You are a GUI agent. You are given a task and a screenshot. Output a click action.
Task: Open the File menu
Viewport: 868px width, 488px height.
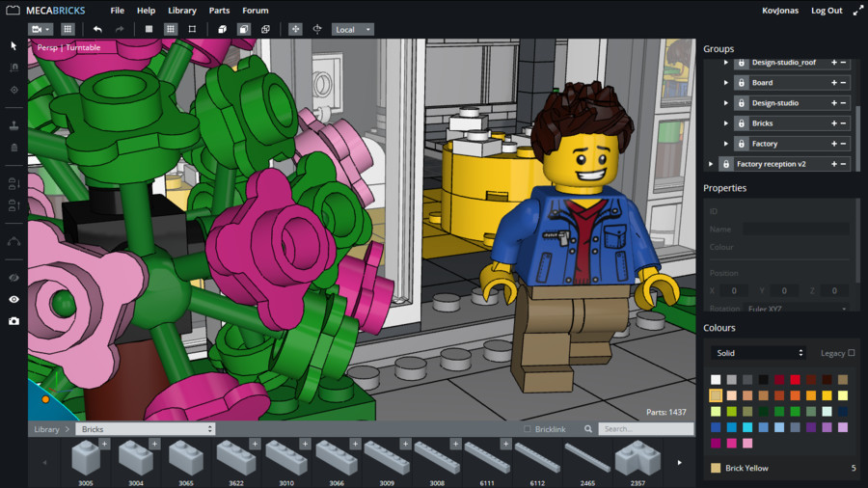click(117, 11)
